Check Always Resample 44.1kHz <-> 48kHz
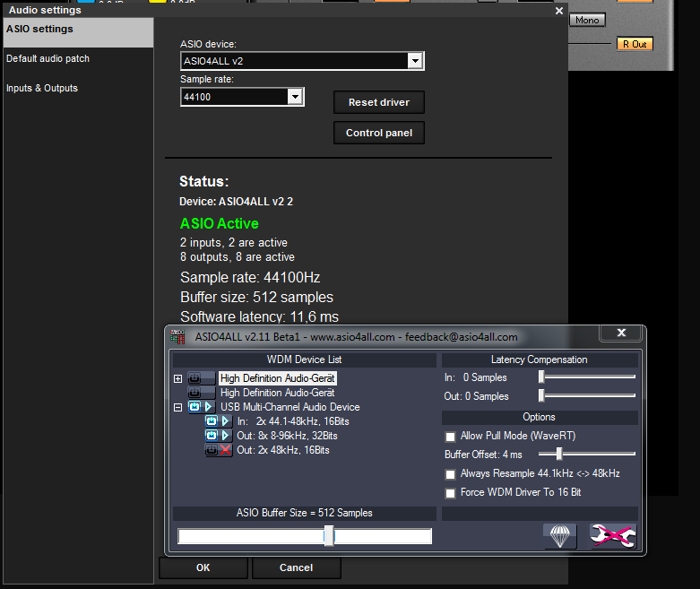Screen dimensions: 700x589 pyautogui.click(x=450, y=473)
